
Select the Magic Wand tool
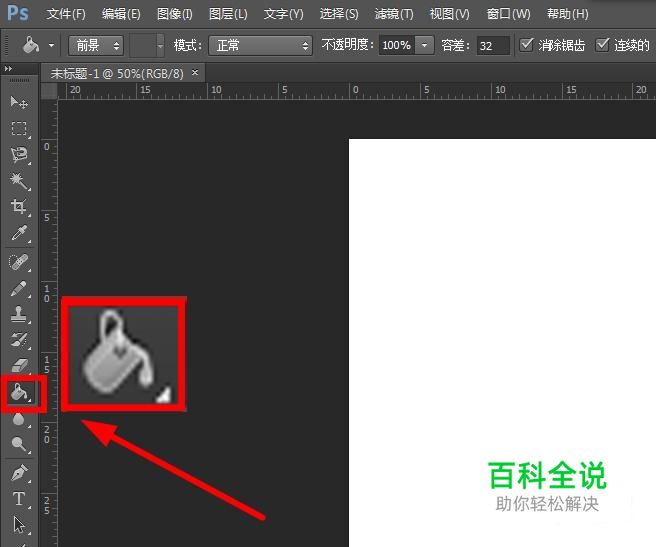19,181
